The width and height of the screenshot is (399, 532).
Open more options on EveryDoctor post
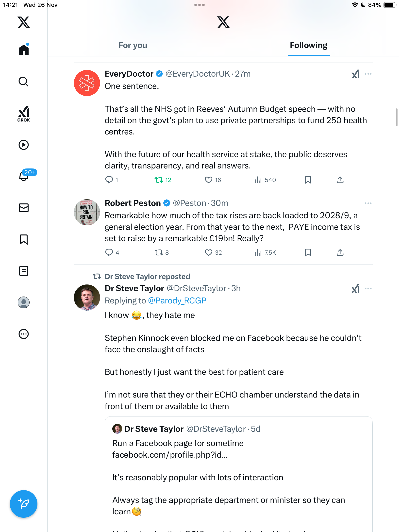(x=368, y=74)
